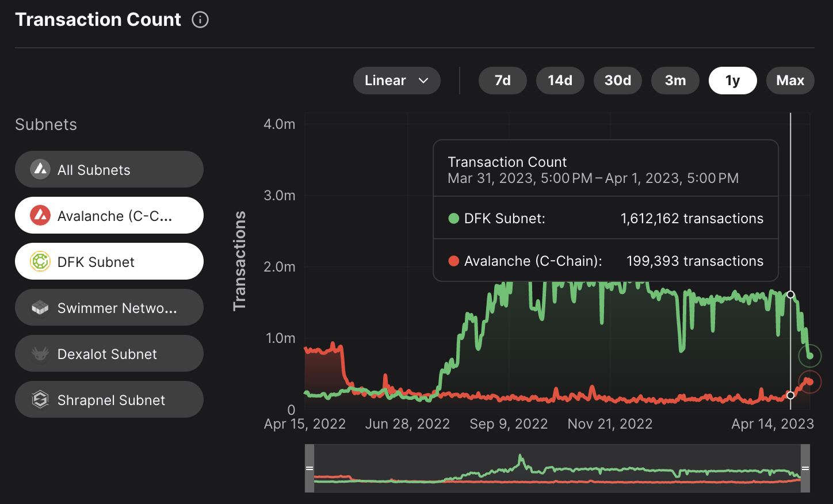Select the 7d time range
This screenshot has width=833, height=504.
tap(502, 81)
